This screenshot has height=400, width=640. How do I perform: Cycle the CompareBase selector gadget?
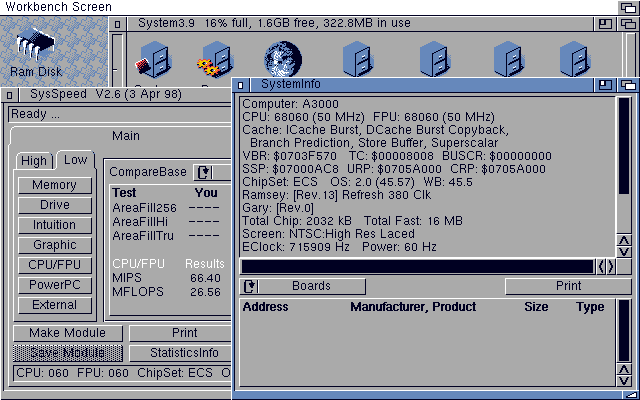(x=204, y=172)
